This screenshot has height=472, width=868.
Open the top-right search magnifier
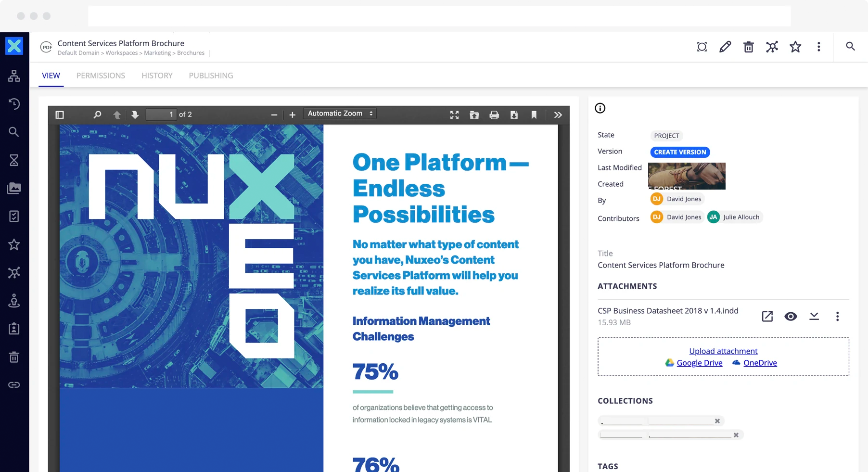point(850,46)
